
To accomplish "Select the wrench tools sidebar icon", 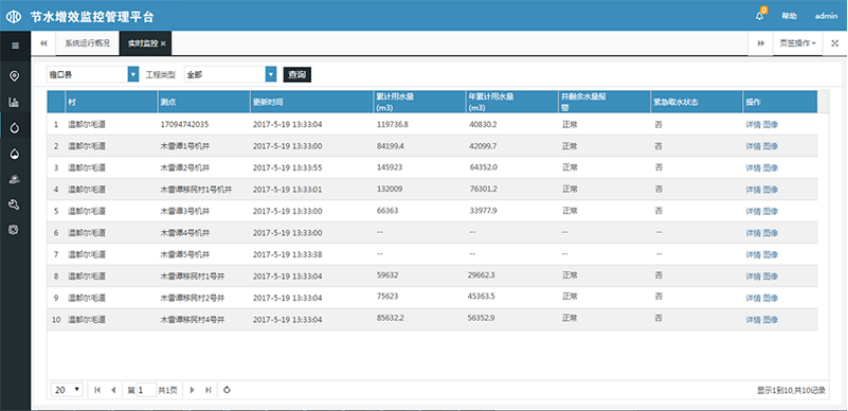I will tap(14, 205).
